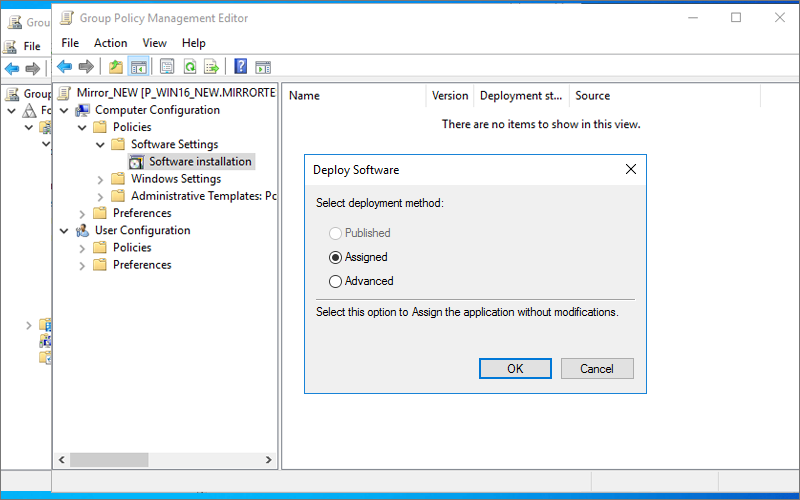
Task: Click the Software installation node icon
Action: (136, 162)
